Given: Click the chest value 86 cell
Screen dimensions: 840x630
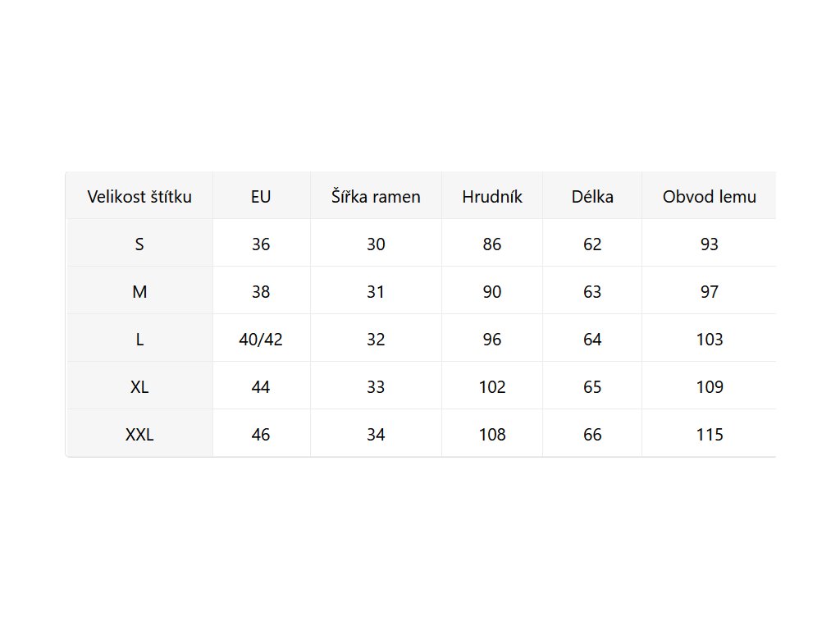Looking at the screenshot, I should [492, 244].
